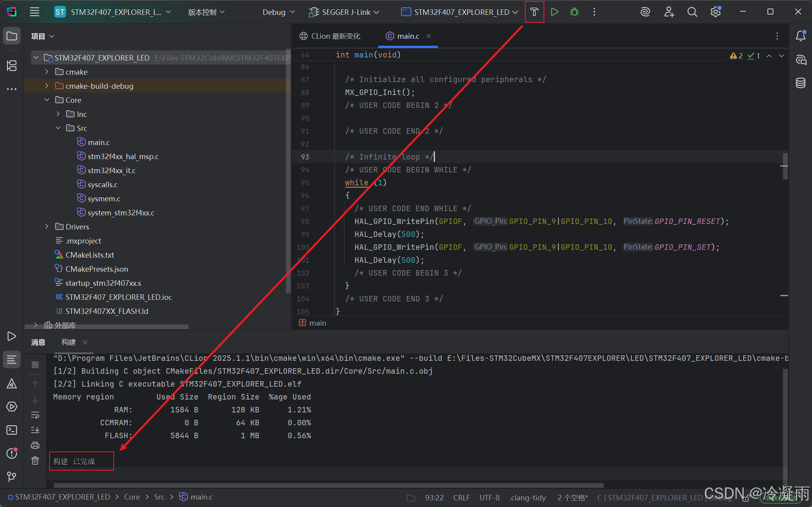
Task: Open more run actions menu
Action: [594, 12]
